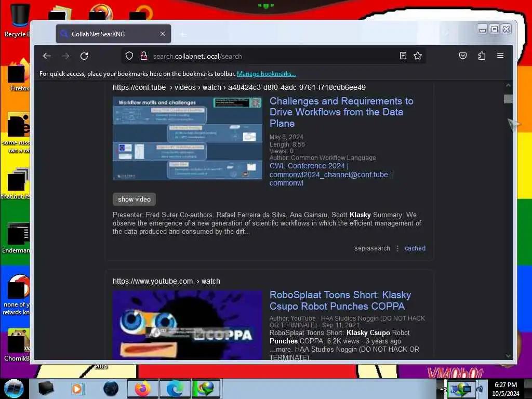This screenshot has height=399, width=532.
Task: Open the Windows Start orb
Action: click(14, 389)
